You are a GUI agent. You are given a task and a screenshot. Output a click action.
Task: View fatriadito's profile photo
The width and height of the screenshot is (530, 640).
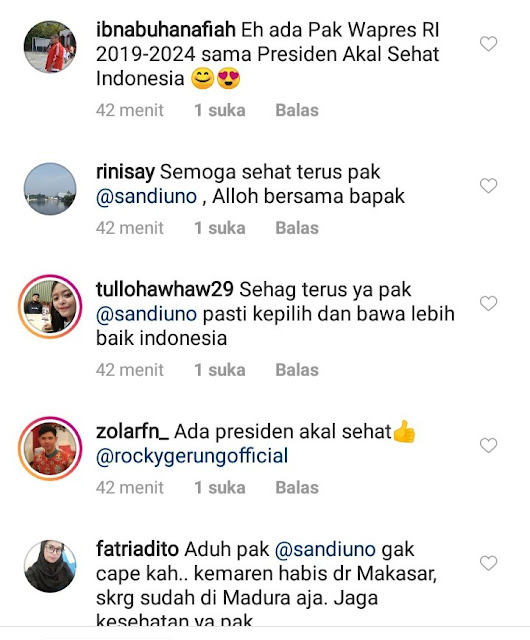coord(50,566)
